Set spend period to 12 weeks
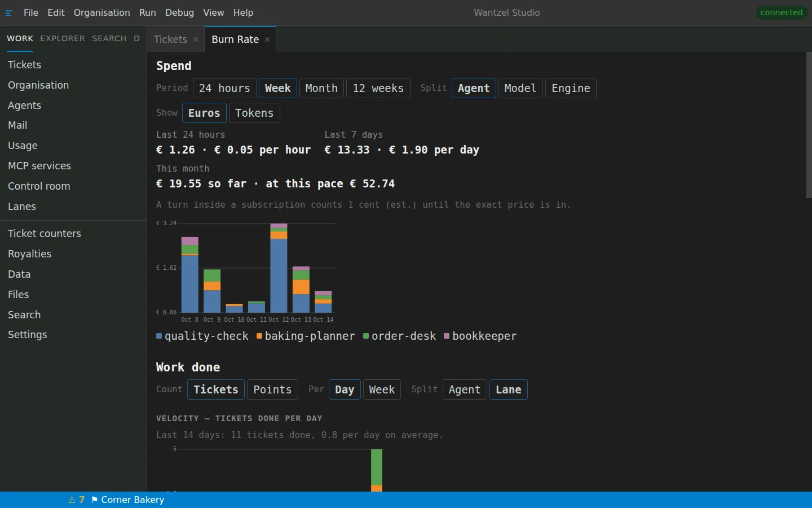The image size is (812, 508). pos(378,88)
